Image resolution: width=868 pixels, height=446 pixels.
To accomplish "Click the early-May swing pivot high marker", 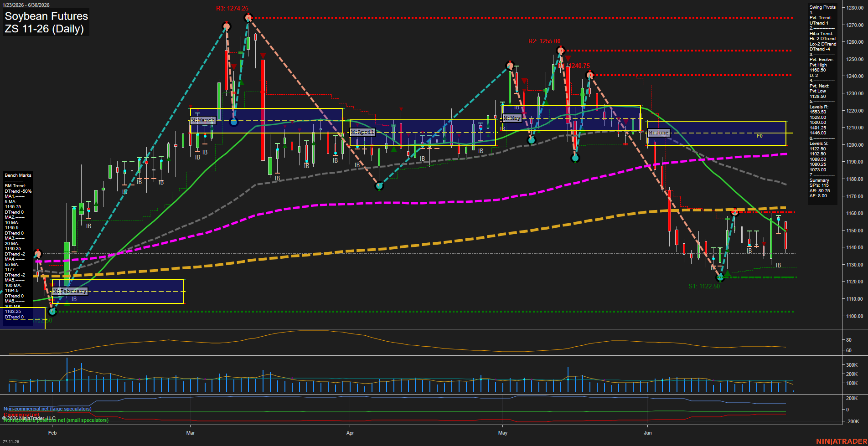I will (510, 66).
